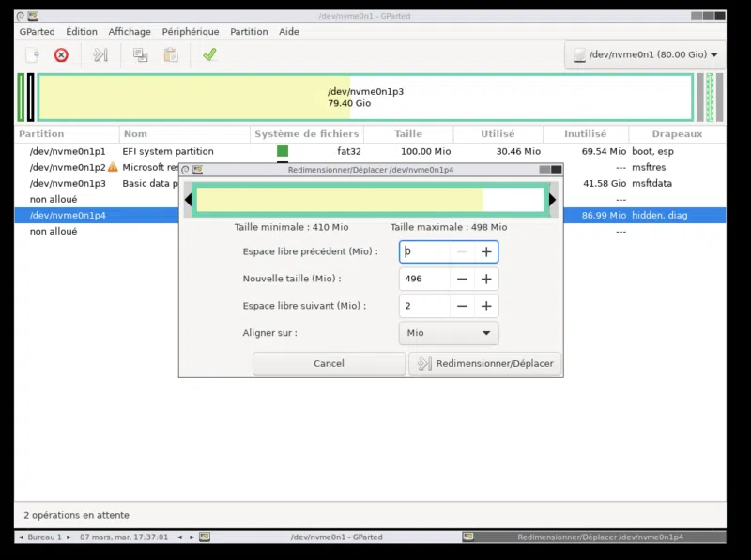
Task: Click the paste partition toolbar icon
Action: (171, 55)
